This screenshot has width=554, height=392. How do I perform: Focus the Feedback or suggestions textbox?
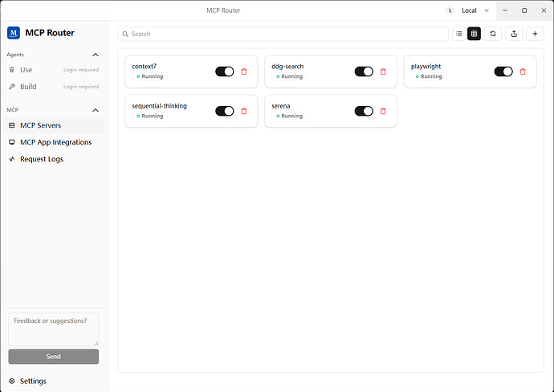54,329
